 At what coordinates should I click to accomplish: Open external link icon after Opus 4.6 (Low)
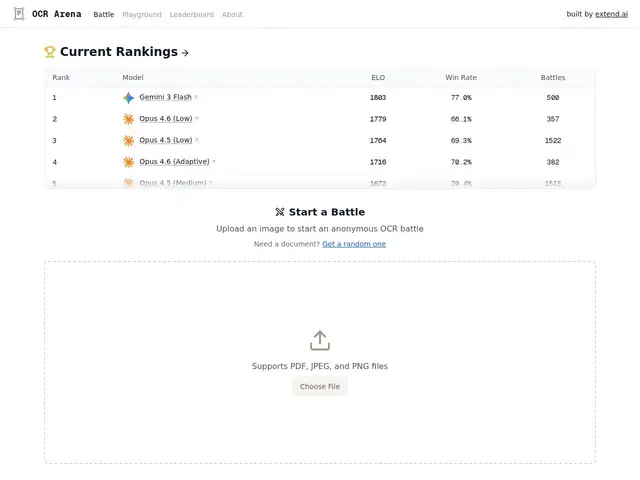(x=197, y=118)
